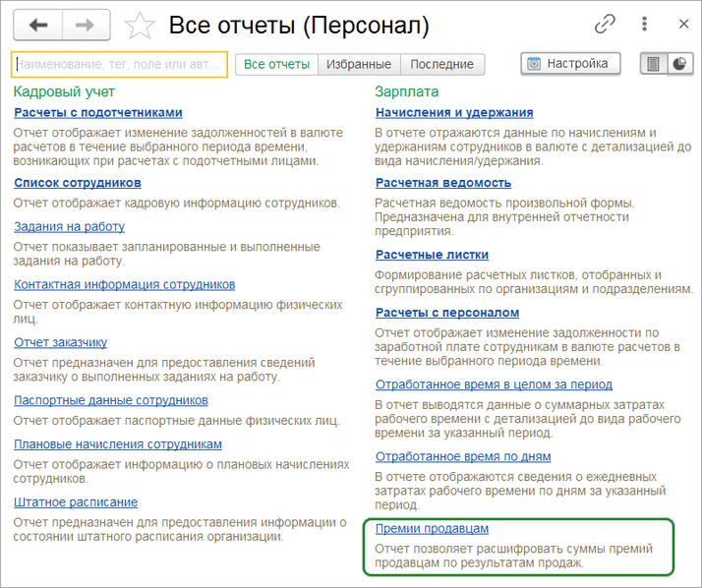Image resolution: width=702 pixels, height=588 pixels.
Task: Open the Отчет заказчику report
Action: [60, 342]
